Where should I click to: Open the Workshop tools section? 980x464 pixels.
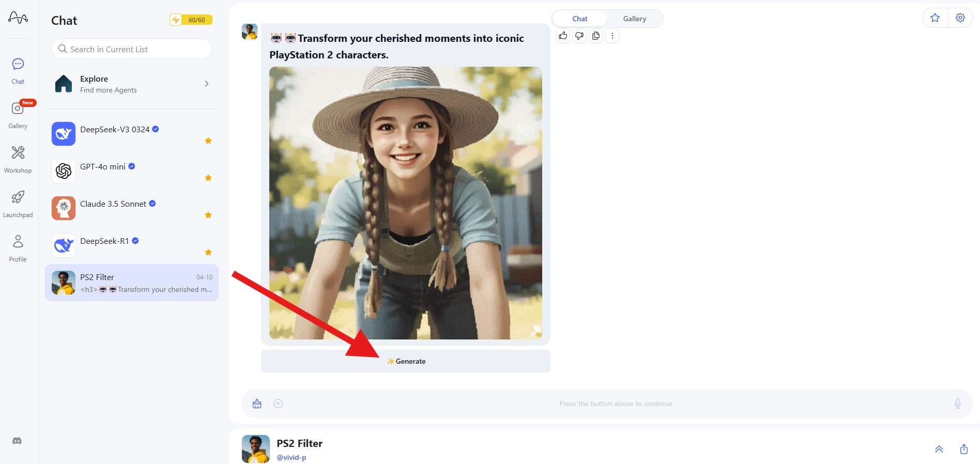18,159
